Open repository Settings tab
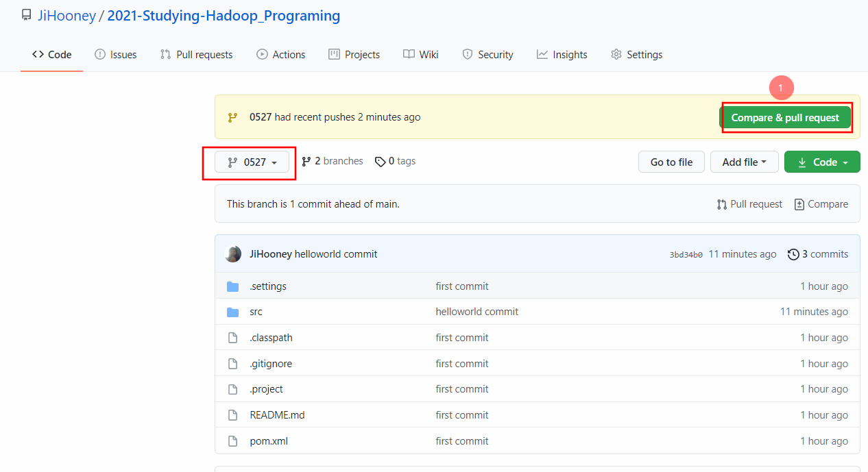 point(636,55)
